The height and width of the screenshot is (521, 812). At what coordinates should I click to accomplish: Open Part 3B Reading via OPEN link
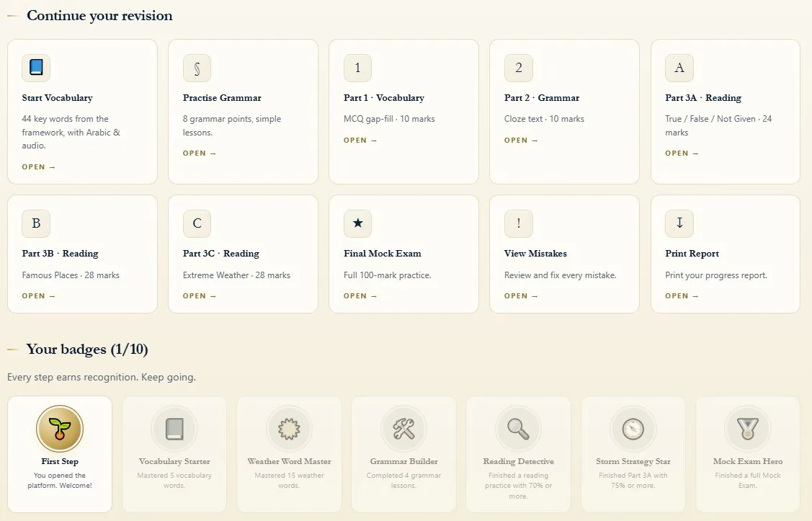(x=38, y=296)
